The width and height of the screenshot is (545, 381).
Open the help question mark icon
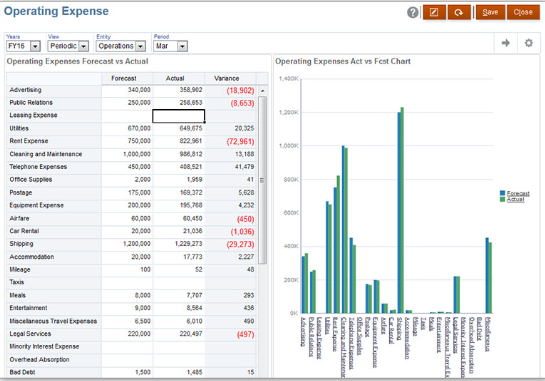413,13
